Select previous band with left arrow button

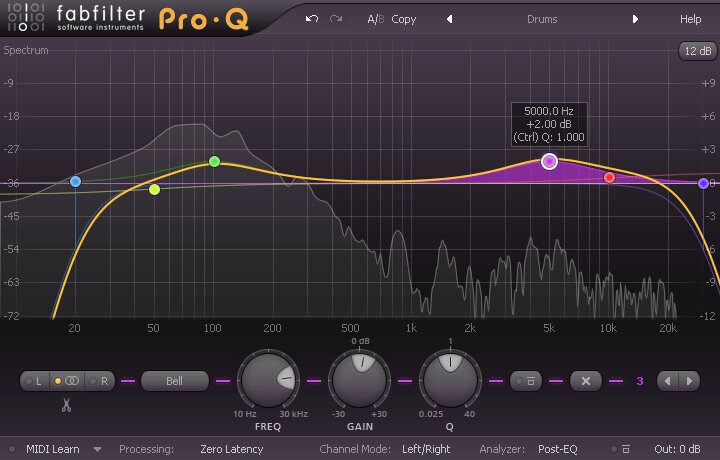[668, 381]
